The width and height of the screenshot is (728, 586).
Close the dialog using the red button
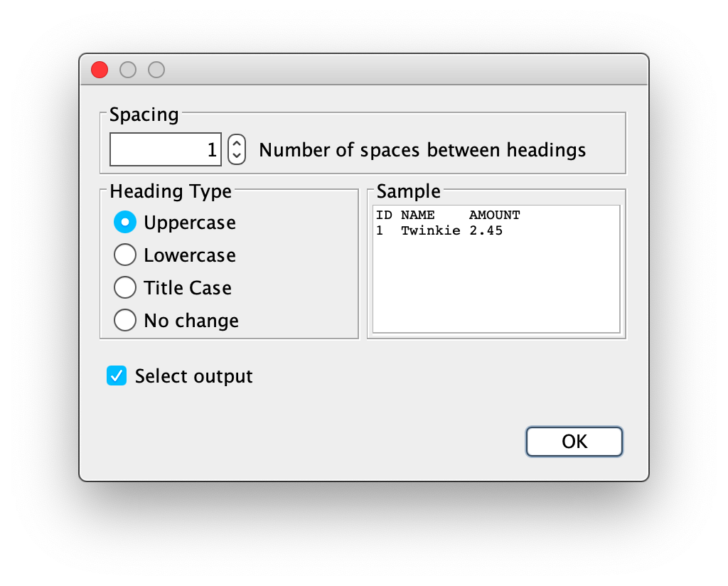tap(100, 70)
